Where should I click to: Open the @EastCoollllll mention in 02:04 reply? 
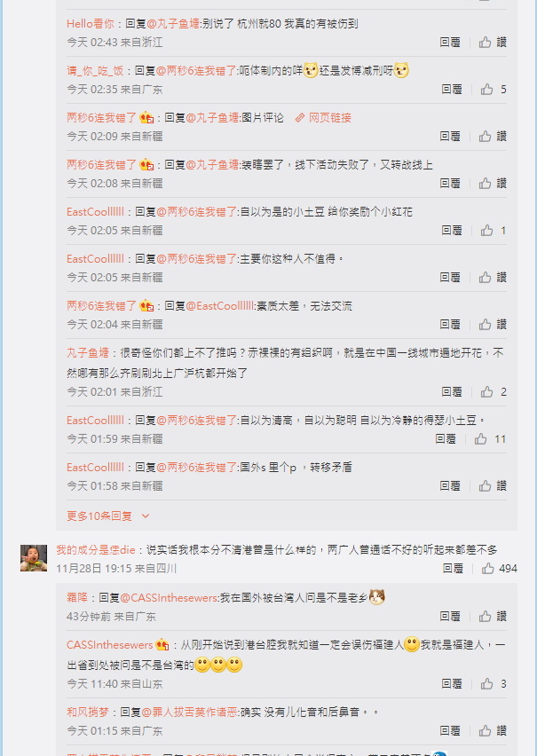[x=219, y=306]
